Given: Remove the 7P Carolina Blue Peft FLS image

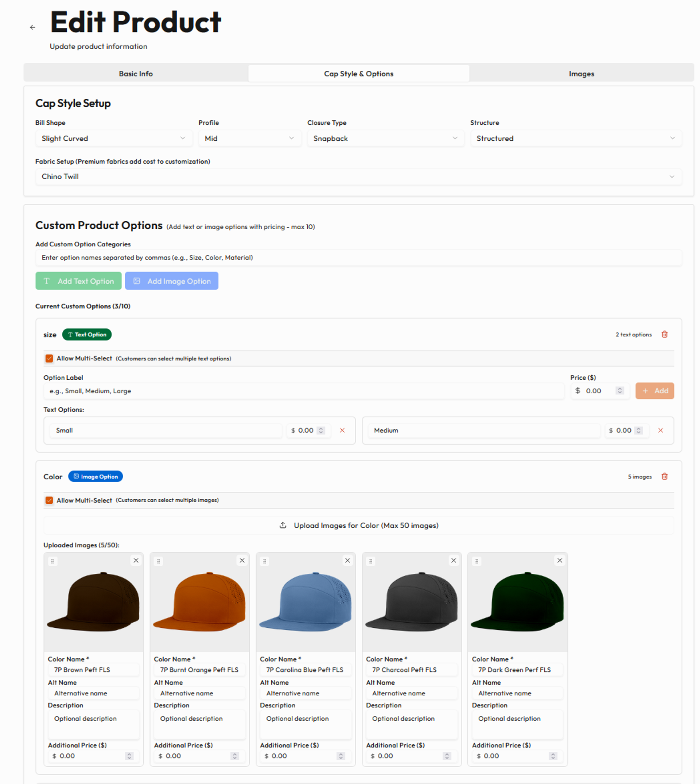Looking at the screenshot, I should click(348, 560).
